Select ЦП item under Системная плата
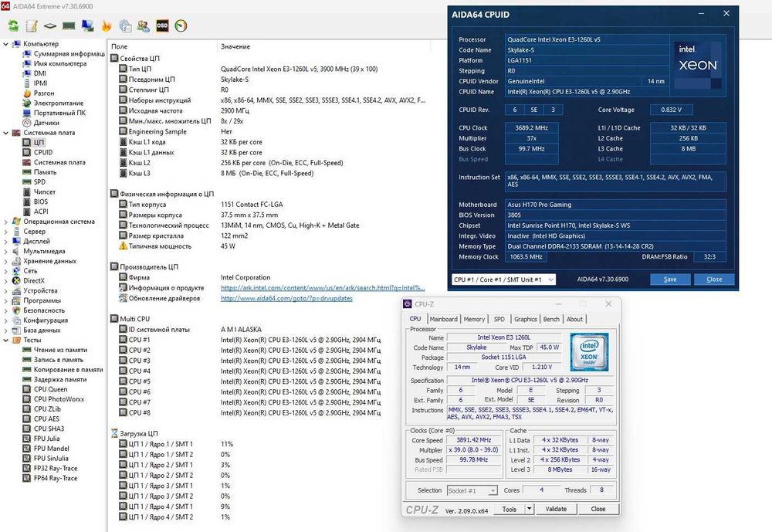This screenshot has width=772, height=532. pos(39,142)
